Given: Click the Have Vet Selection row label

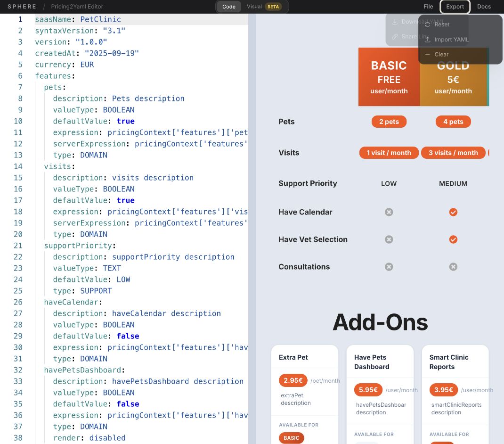Looking at the screenshot, I should point(313,239).
